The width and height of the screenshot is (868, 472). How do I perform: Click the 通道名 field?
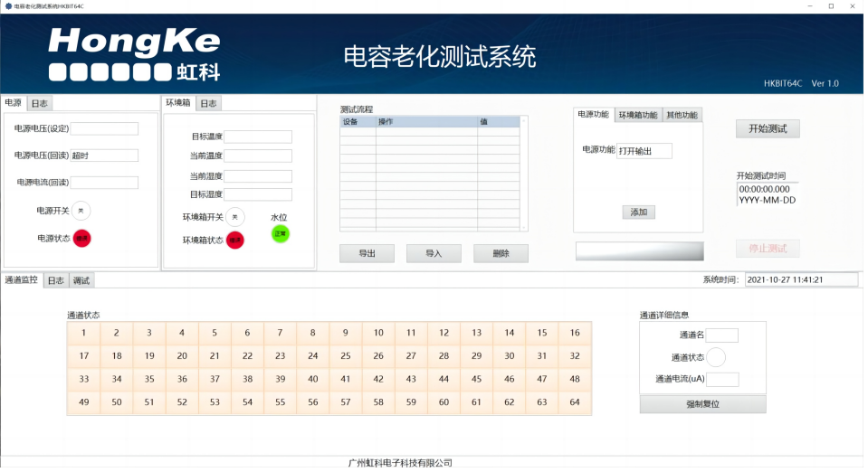pyautogui.click(x=722, y=335)
